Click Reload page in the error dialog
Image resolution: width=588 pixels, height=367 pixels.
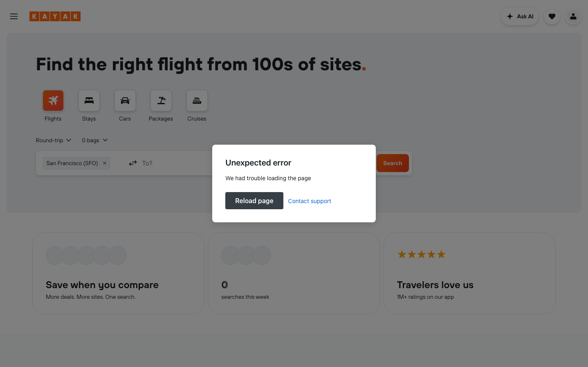click(x=254, y=201)
